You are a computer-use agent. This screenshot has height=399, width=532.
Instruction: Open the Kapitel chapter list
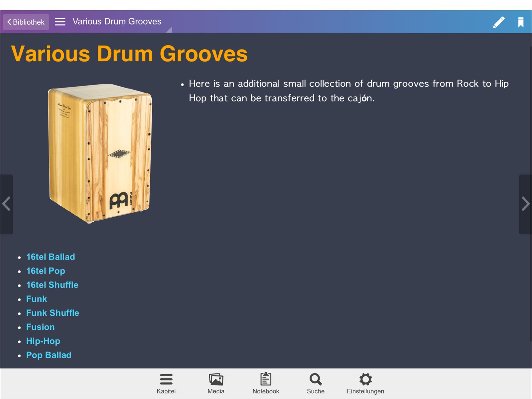coord(166,383)
